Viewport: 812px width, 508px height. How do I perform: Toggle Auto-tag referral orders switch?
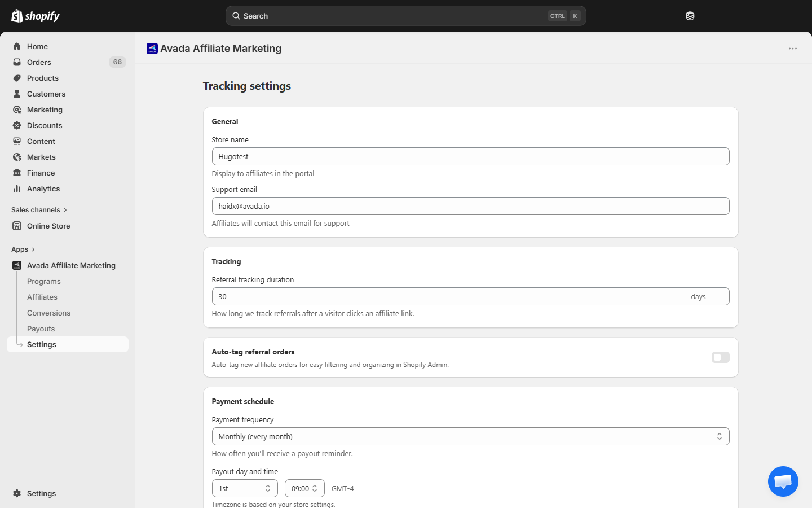[721, 357]
